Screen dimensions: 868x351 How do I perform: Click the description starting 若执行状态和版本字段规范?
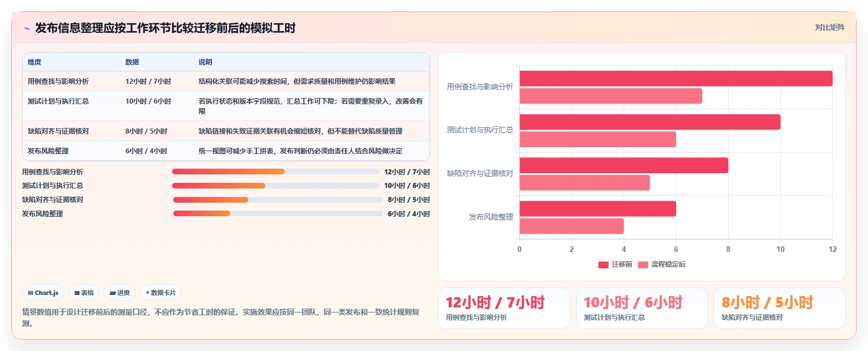(311, 106)
